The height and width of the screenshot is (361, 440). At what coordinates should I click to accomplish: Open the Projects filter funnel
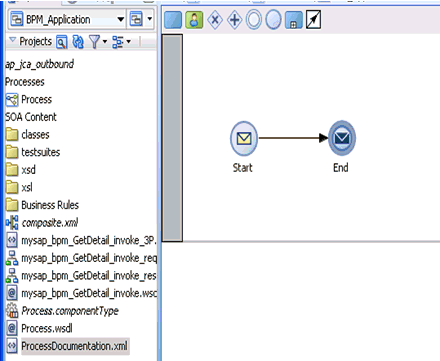coord(94,42)
